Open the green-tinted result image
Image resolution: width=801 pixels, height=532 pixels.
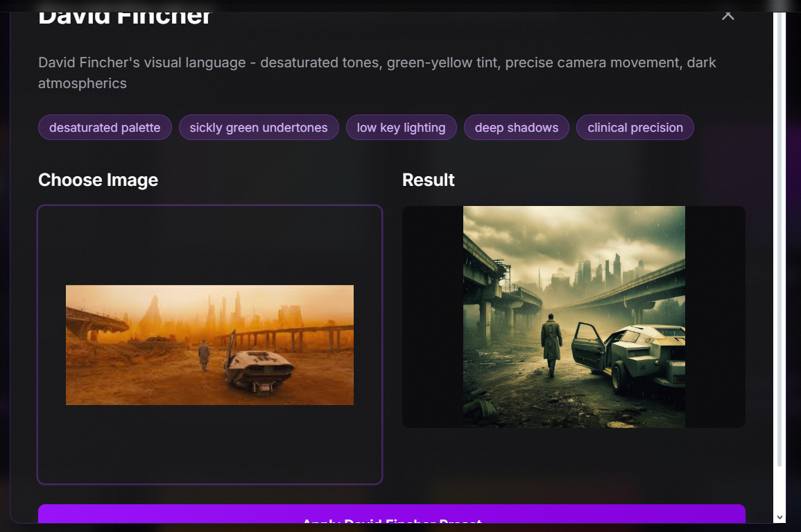click(x=574, y=317)
